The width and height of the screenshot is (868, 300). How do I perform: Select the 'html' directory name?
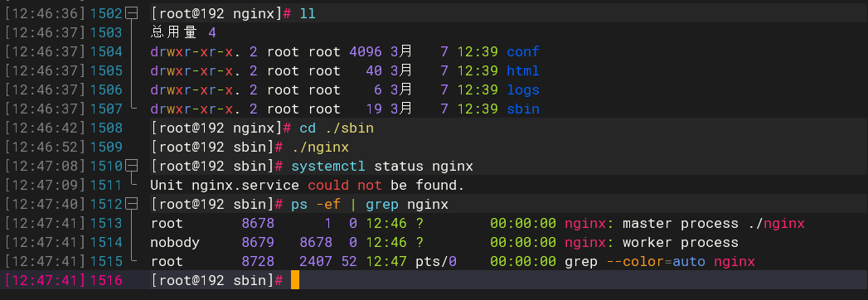pyautogui.click(x=522, y=70)
